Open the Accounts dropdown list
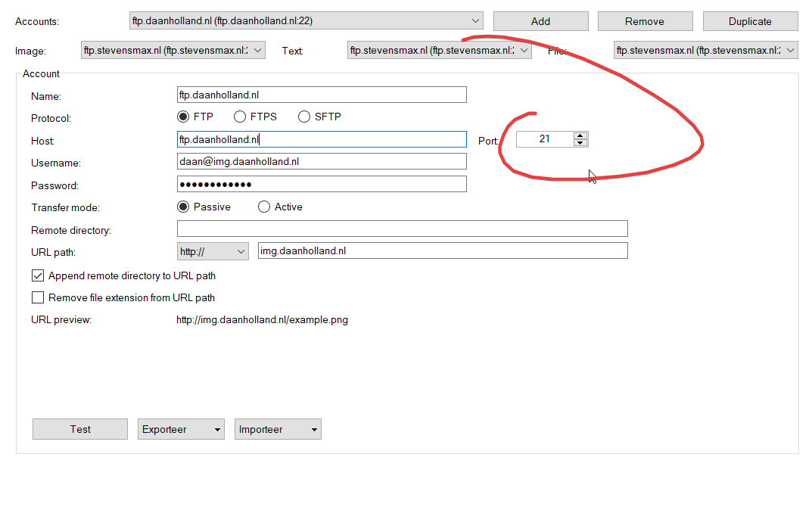Image resolution: width=812 pixels, height=532 pixels. pos(475,21)
